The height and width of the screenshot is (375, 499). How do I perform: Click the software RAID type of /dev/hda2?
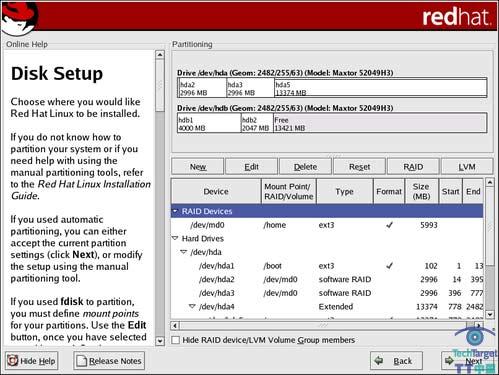[345, 279]
